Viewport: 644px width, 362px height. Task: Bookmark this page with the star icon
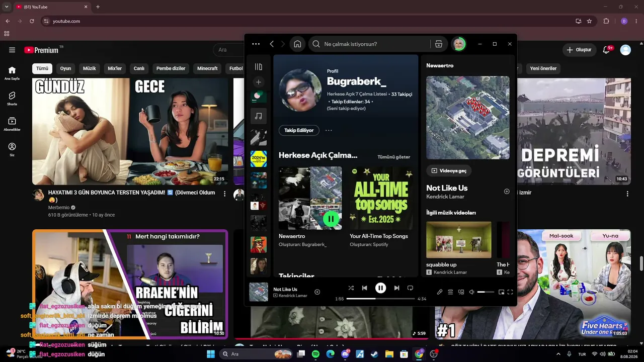pos(589,21)
